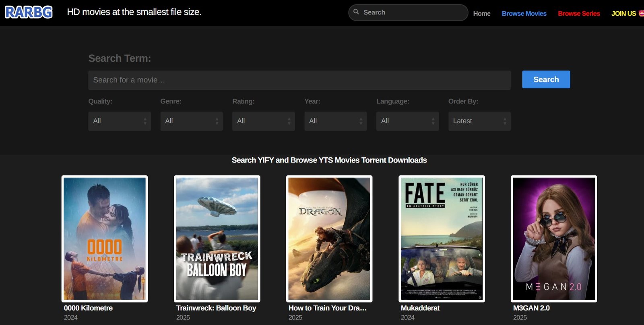Click the magnifier icon in header search
Viewport: 644px width, 325px height.
(356, 12)
